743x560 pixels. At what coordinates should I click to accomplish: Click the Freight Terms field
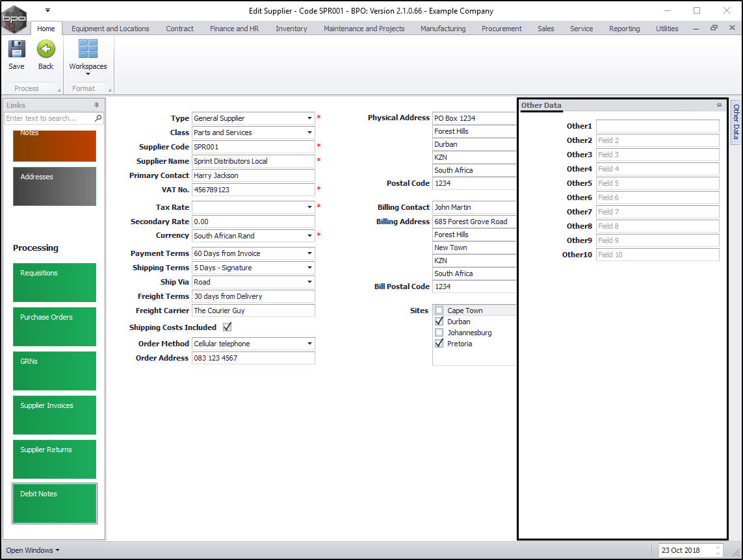253,296
